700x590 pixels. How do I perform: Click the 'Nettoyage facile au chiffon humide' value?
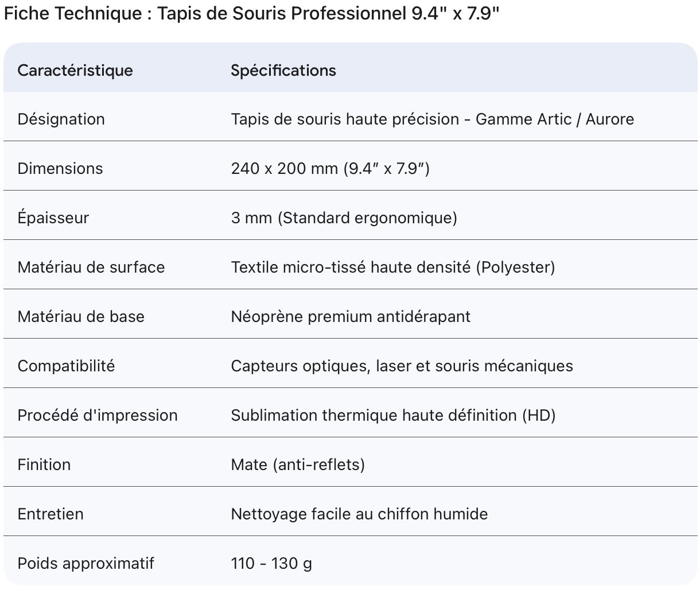point(359,514)
